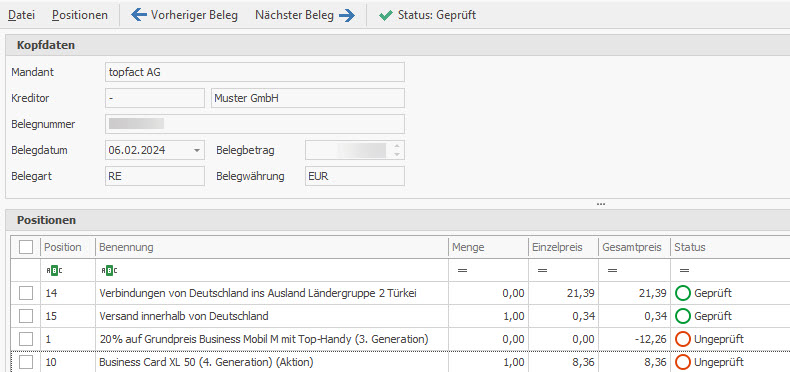
Task: Tick the select-all checkbox in the table header
Action: (x=26, y=247)
